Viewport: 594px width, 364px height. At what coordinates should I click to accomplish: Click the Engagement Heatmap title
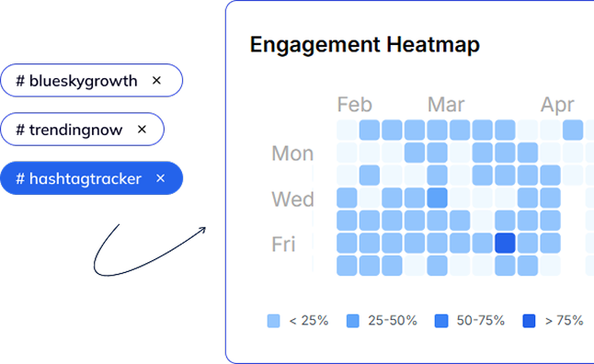click(365, 45)
